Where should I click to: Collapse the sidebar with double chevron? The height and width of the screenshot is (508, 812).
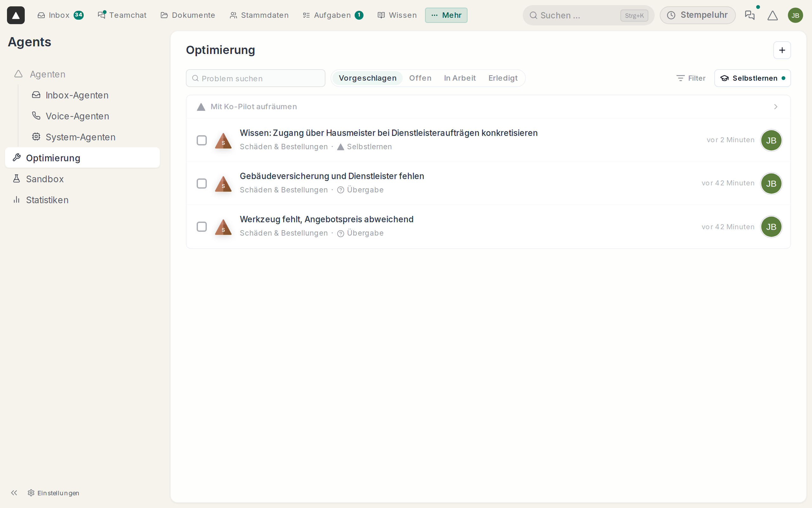point(14,492)
